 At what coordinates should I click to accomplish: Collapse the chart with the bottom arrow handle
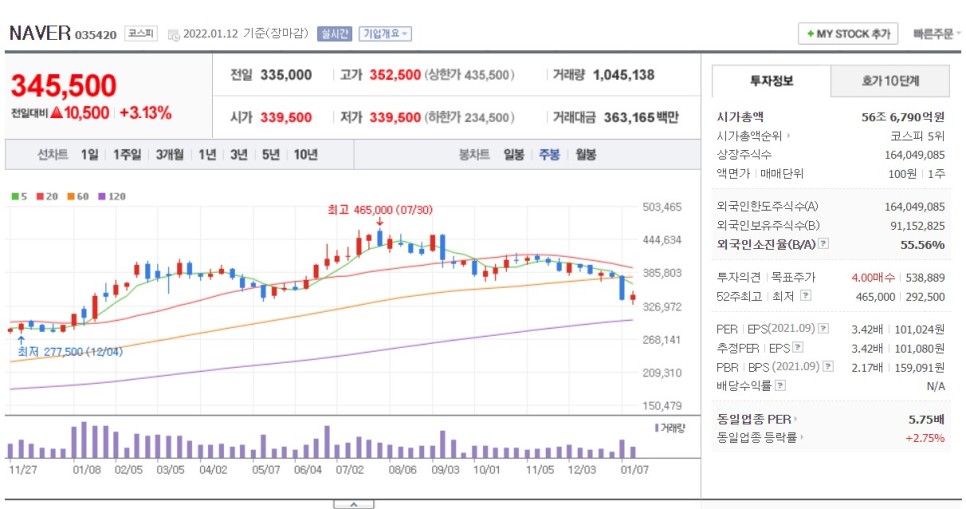point(354,504)
